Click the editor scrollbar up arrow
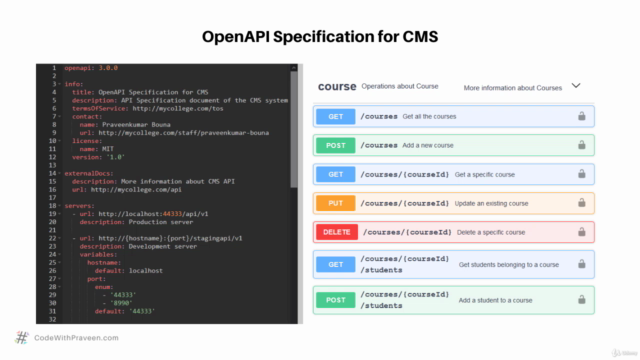Viewport: 640px width, 360px height. [x=294, y=67]
